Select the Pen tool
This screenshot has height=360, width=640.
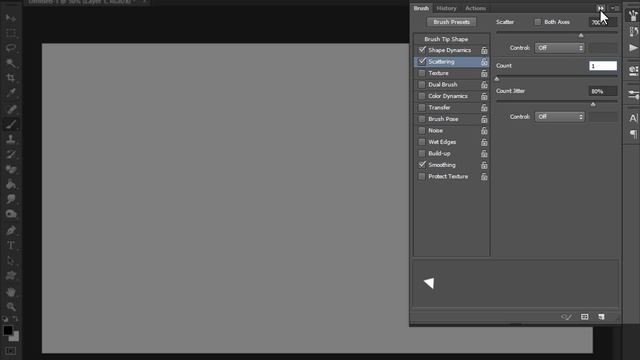tap(11, 230)
